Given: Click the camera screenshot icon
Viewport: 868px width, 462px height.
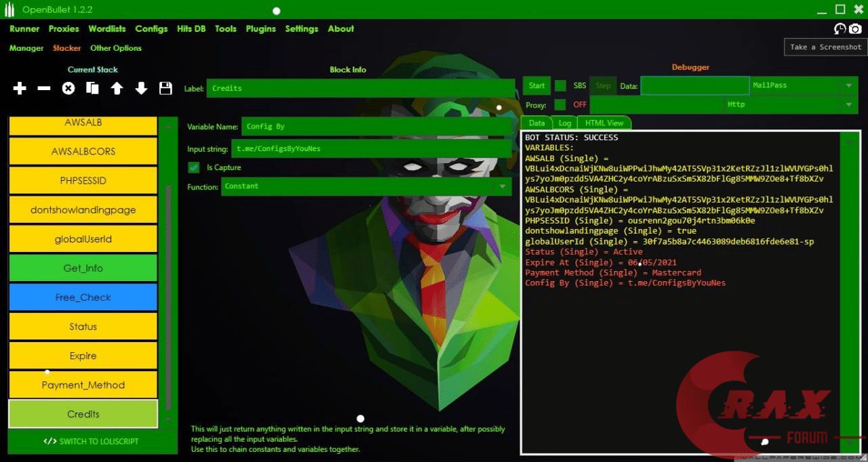Looking at the screenshot, I should [x=855, y=28].
